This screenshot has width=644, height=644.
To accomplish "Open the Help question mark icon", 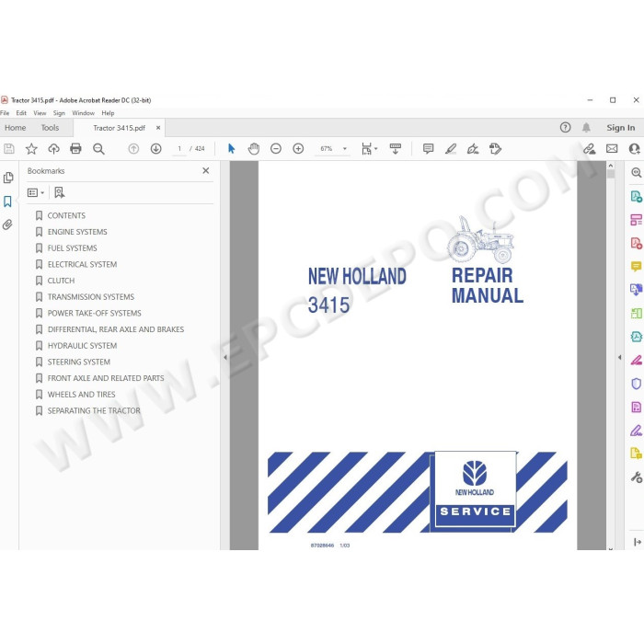I will click(x=565, y=127).
